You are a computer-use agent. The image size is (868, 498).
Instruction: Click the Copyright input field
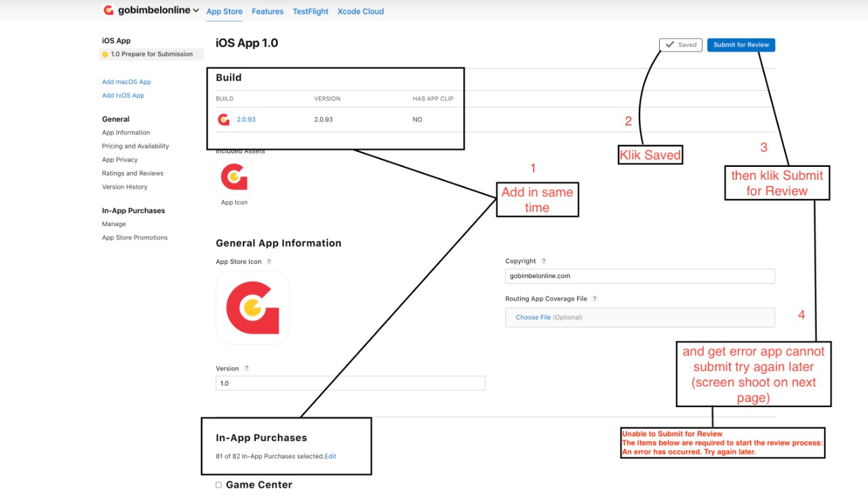point(640,276)
